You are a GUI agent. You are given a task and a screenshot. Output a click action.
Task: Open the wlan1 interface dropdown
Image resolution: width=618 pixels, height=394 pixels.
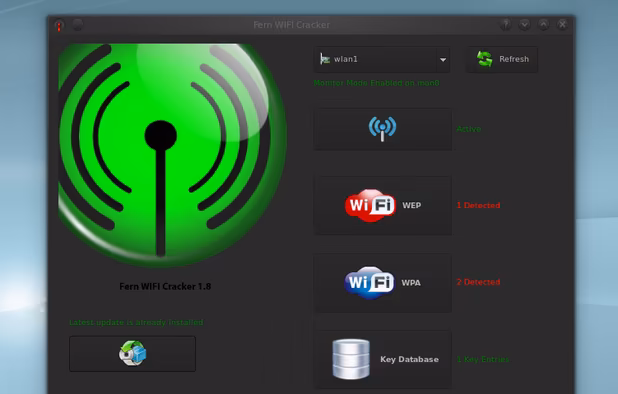[382, 59]
